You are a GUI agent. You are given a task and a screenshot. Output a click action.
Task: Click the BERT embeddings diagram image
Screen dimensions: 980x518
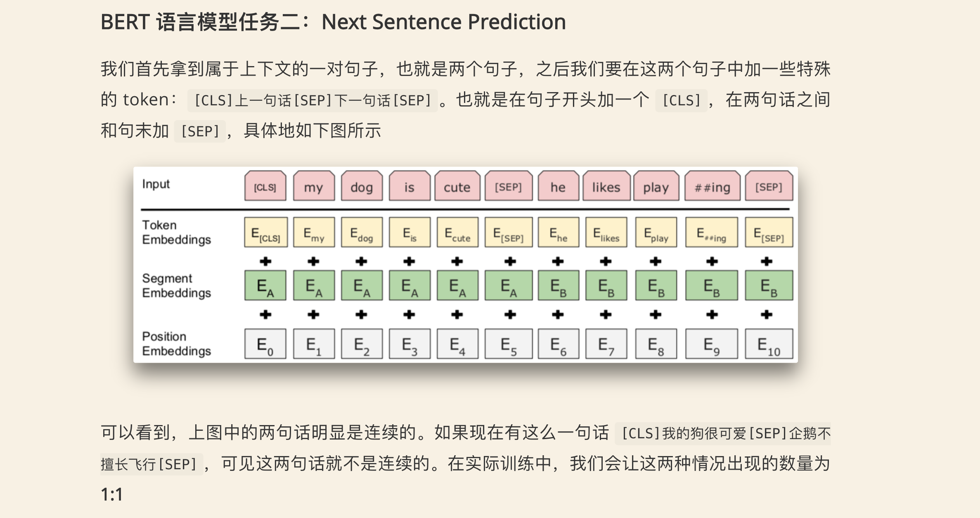pos(465,265)
